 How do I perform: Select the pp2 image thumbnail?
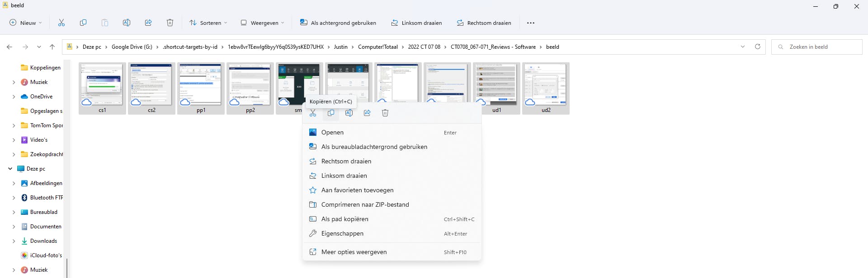point(250,88)
